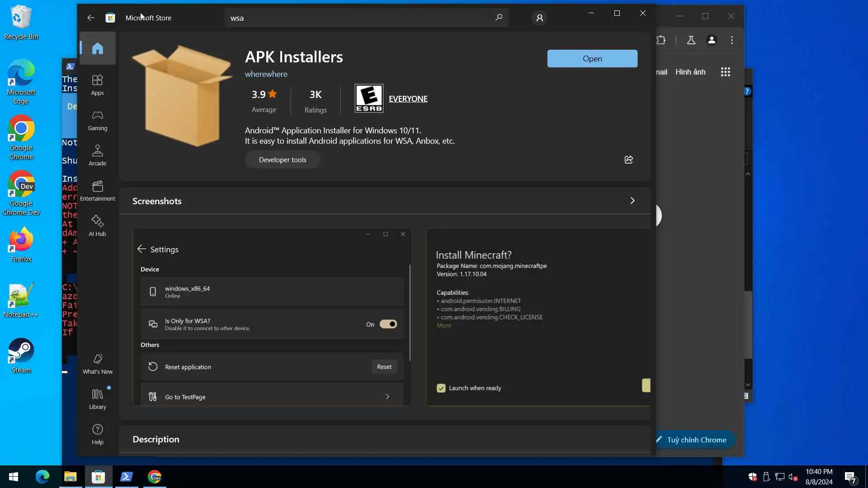Screen dimensions: 868x488
Task: Open the Library in sidebar
Action: [x=97, y=399]
